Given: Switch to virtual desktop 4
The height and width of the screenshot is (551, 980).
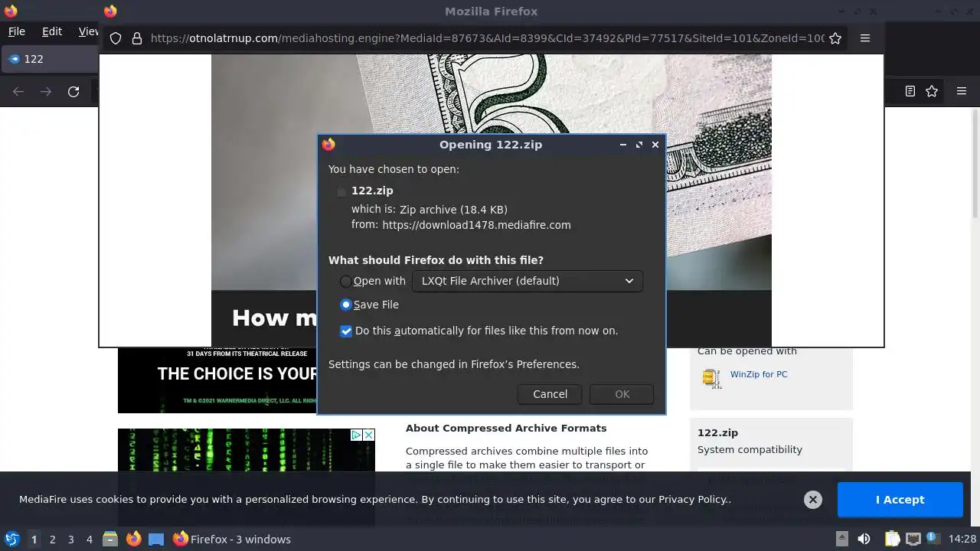Looking at the screenshot, I should [90, 540].
